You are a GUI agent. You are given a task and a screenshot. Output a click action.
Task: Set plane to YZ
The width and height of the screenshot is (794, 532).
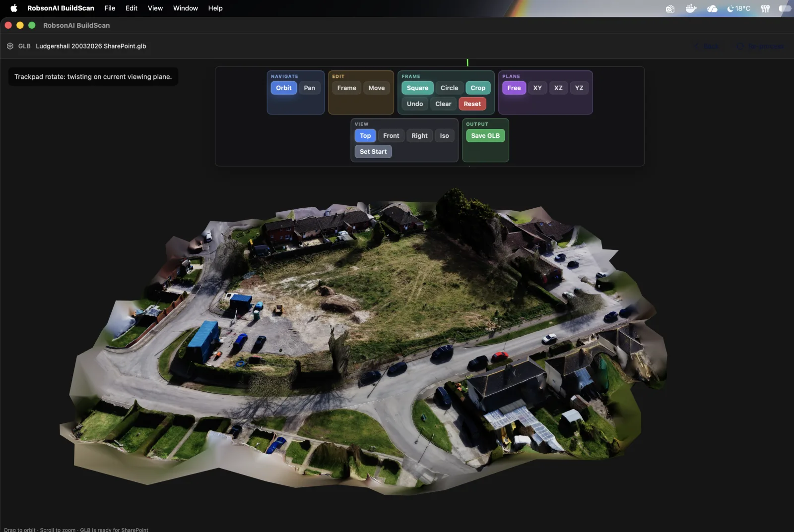[x=579, y=88]
